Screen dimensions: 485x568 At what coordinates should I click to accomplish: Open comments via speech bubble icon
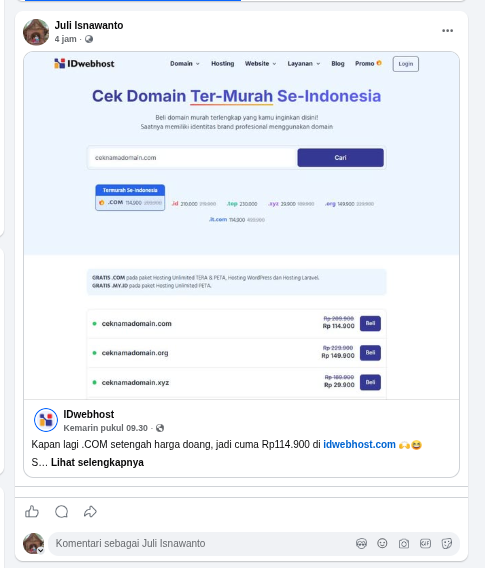pos(61,511)
